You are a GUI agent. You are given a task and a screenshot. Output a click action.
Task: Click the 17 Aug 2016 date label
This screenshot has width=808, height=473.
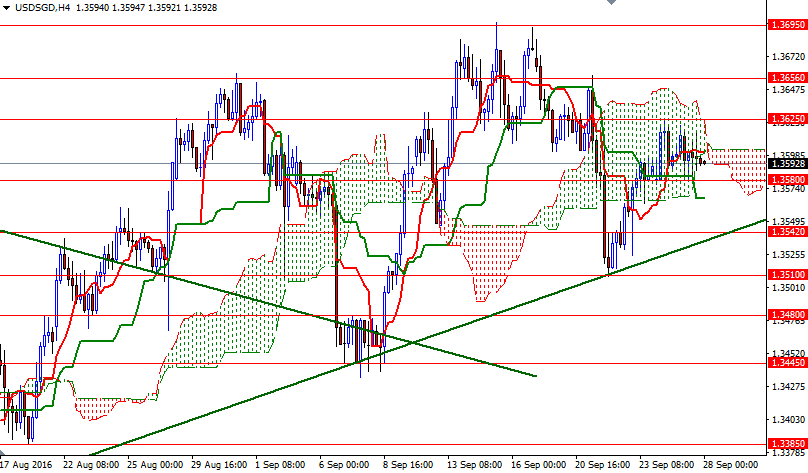[26, 465]
